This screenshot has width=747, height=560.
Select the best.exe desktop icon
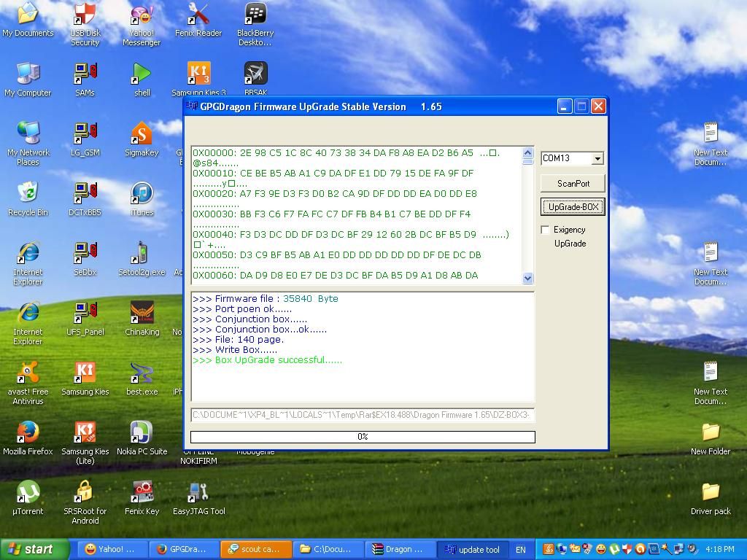coord(142,378)
